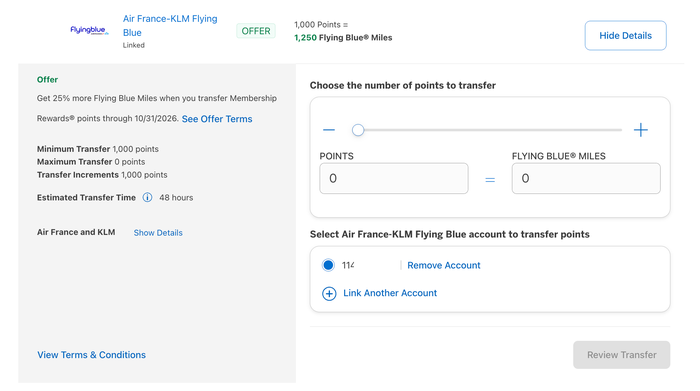Click the points slider handle
This screenshot has height=391, width=700.
[358, 130]
